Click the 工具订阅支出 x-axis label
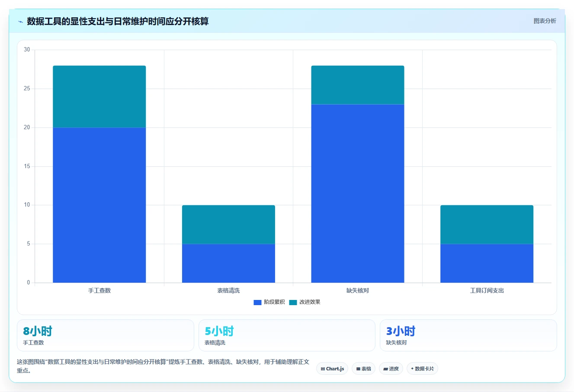 [x=487, y=290]
